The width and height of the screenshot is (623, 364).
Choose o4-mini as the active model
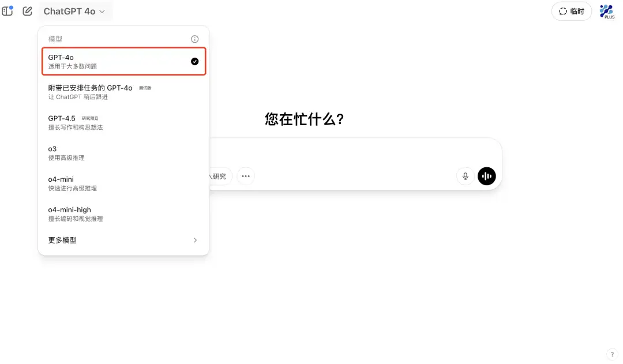click(123, 183)
